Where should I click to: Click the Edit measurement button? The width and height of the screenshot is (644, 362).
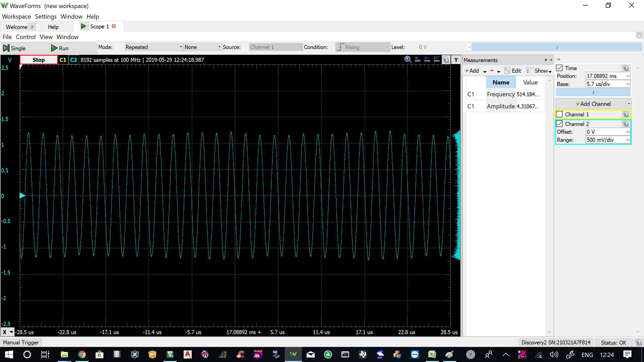[513, 71]
